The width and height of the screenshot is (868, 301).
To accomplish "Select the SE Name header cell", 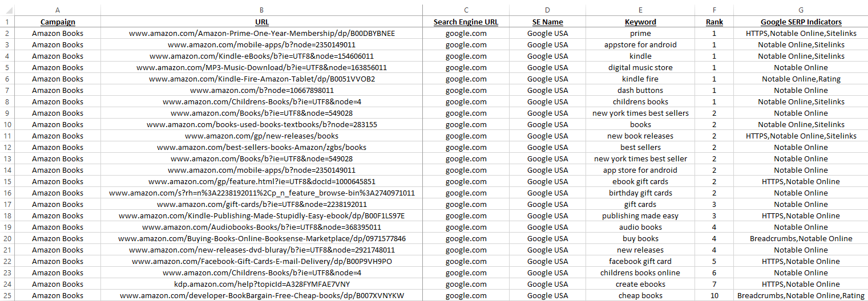I will click(x=547, y=22).
